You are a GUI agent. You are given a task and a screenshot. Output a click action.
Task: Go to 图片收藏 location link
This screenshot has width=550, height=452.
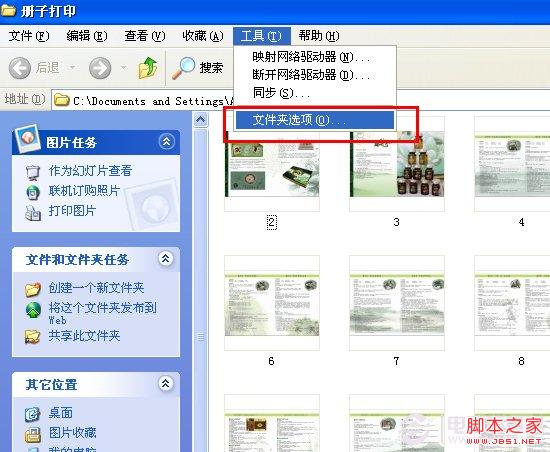coord(72,433)
